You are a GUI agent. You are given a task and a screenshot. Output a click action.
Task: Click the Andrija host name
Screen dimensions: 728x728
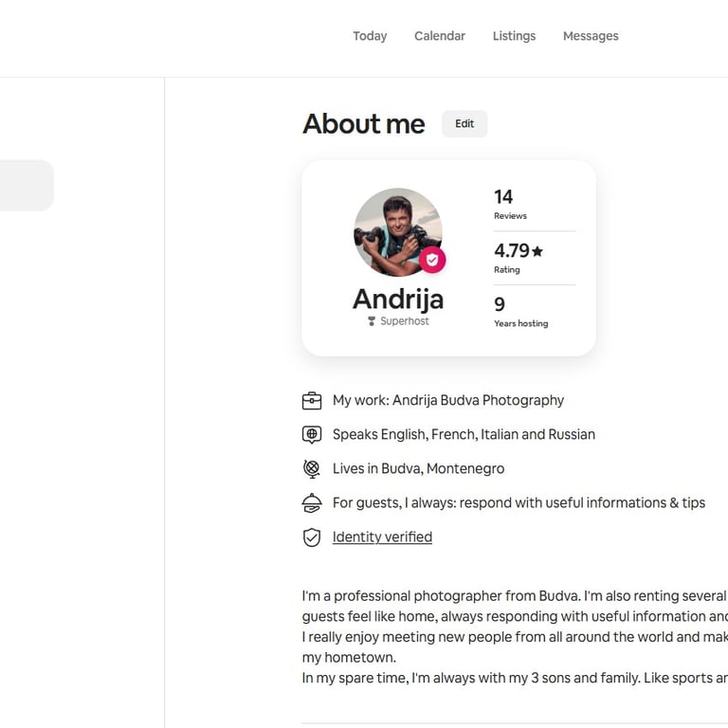[398, 300]
